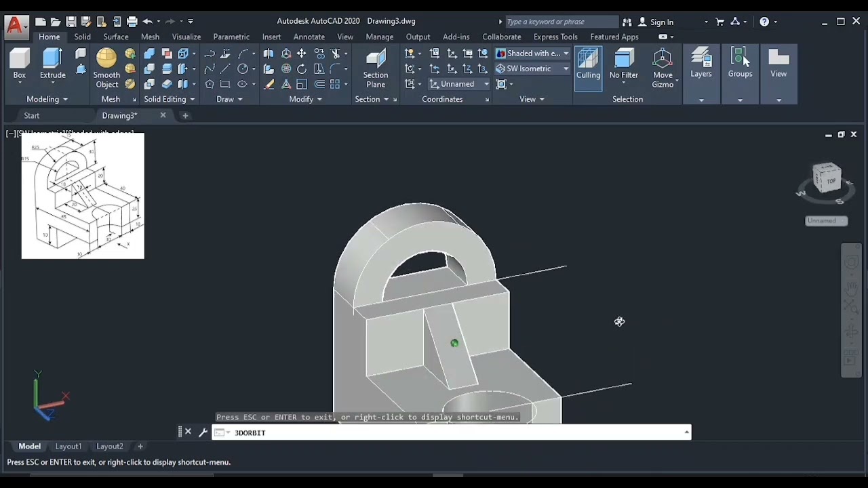Switch to the Visualize ribbon tab

pyautogui.click(x=186, y=37)
